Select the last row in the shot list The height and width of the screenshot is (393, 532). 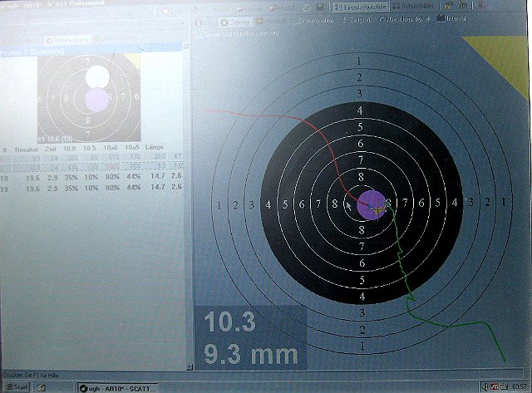coord(91,187)
